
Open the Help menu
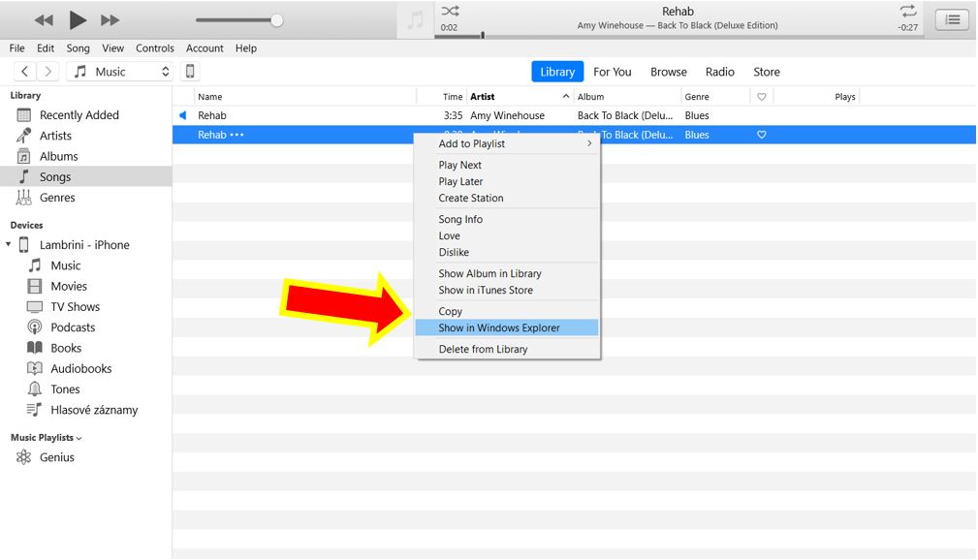(246, 48)
